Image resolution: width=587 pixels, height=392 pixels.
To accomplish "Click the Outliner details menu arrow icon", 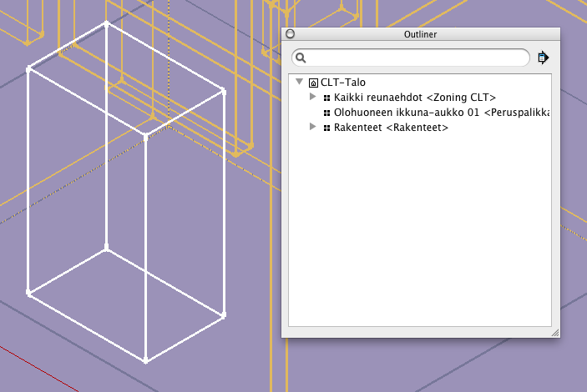I will (544, 58).
